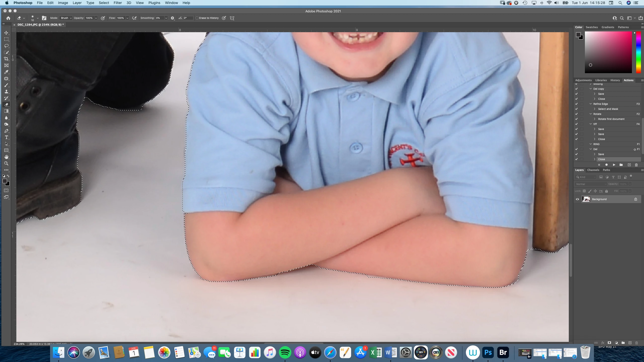Collapse the Rotate action set
Image resolution: width=644 pixels, height=362 pixels.
591,114
